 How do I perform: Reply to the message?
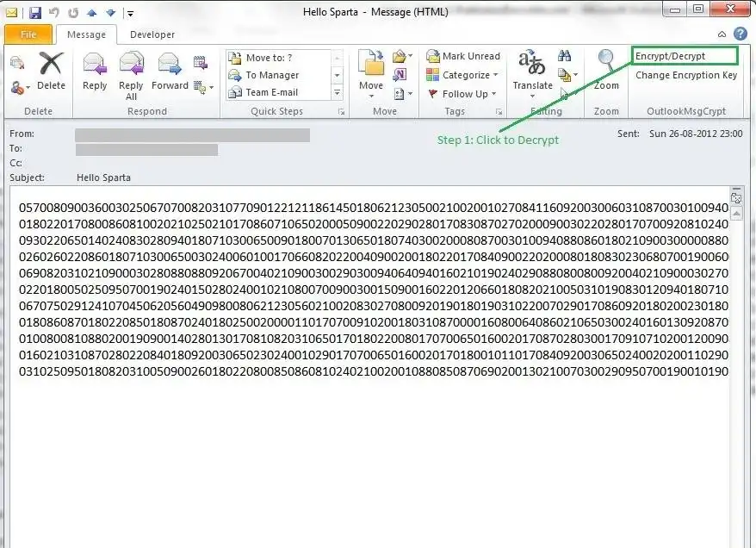coord(95,71)
